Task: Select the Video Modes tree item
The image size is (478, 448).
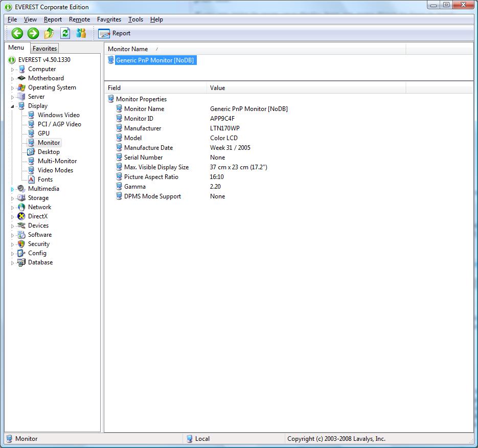Action: pyautogui.click(x=56, y=170)
